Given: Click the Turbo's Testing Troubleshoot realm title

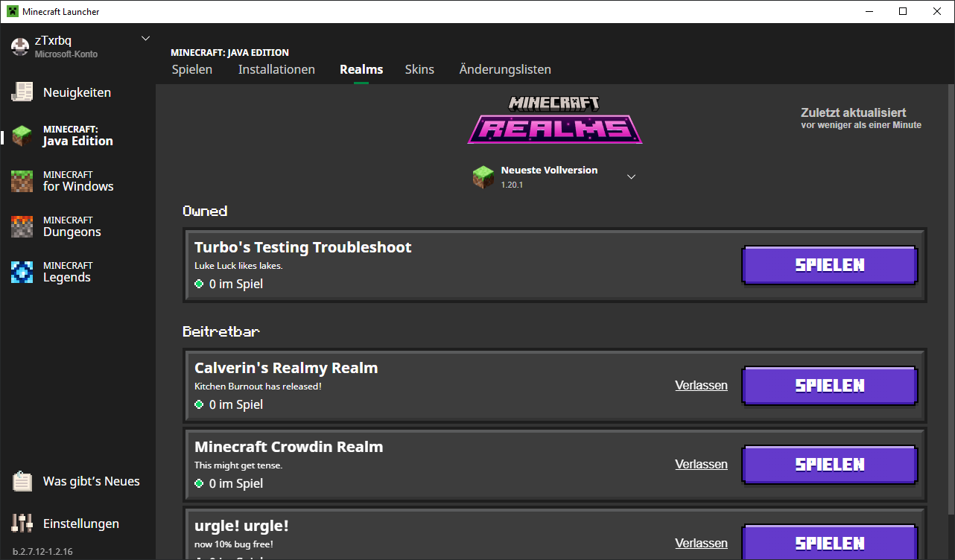Looking at the screenshot, I should (x=302, y=247).
